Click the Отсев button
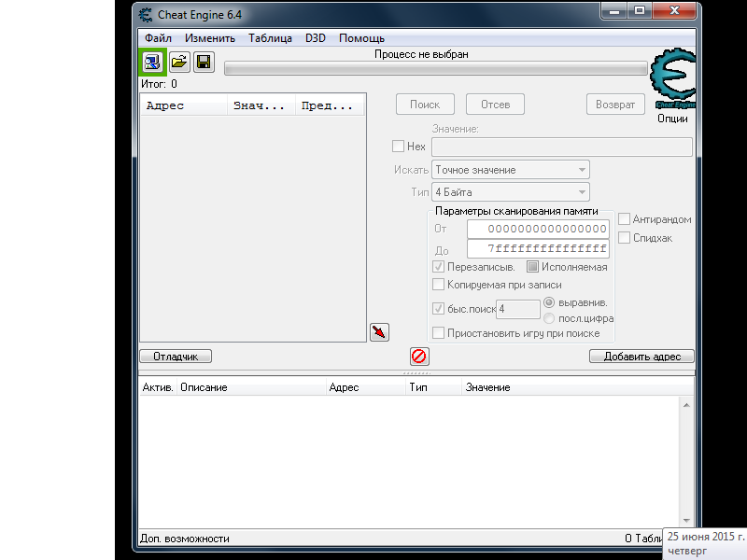 click(x=496, y=105)
